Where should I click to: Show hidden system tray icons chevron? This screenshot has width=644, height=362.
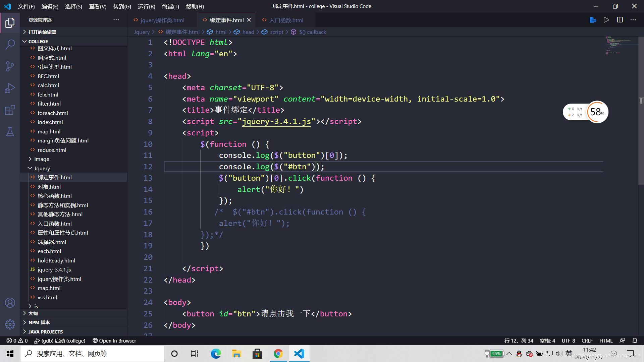coord(509,354)
